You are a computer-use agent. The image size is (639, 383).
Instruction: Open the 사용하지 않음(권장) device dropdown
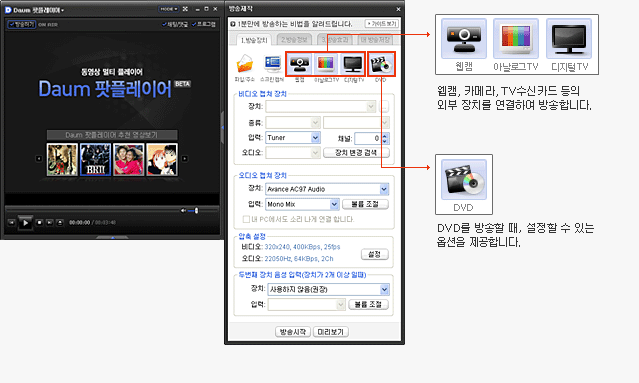[x=328, y=289]
